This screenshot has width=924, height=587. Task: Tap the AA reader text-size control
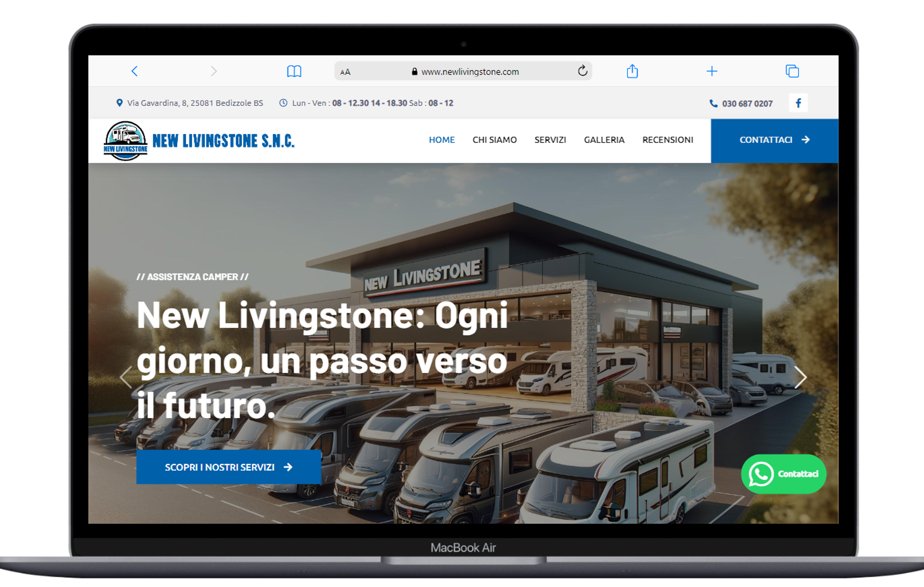pos(345,72)
